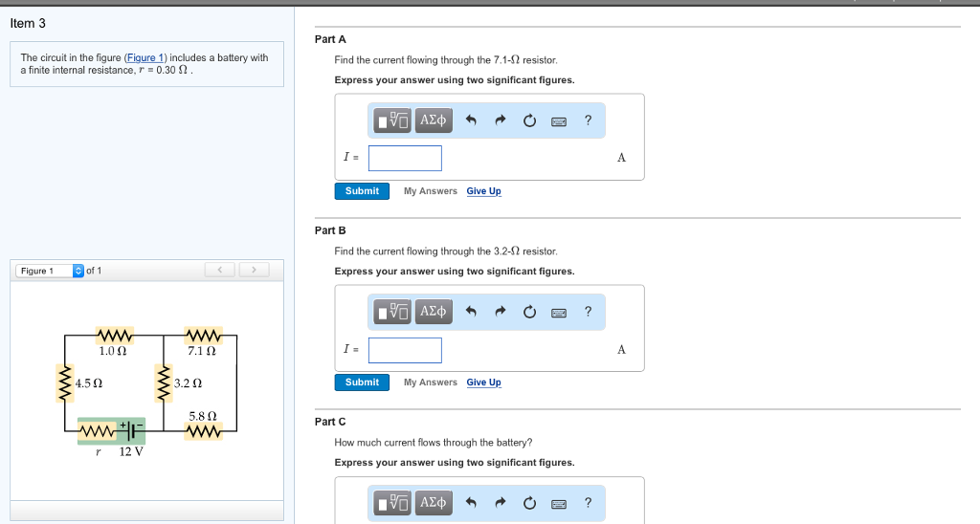Give Up on Part B

coord(483,382)
